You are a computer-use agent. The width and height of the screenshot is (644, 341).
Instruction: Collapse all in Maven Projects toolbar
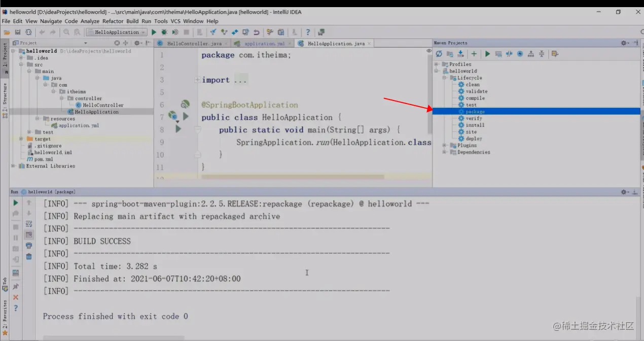click(542, 54)
